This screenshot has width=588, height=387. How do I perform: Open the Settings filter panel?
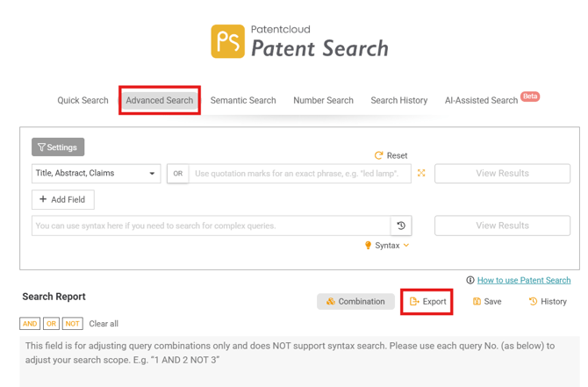[x=58, y=147]
